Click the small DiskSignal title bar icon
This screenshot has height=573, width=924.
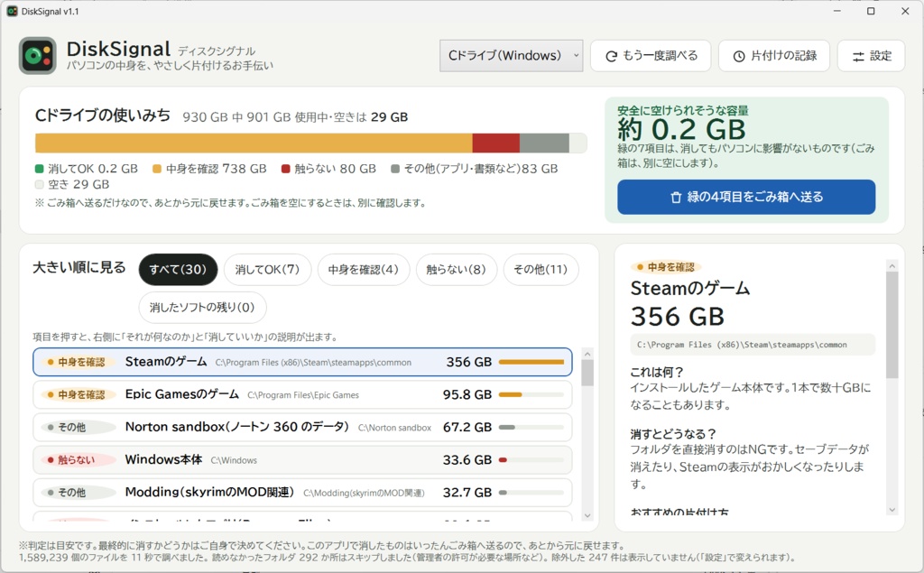tap(12, 11)
